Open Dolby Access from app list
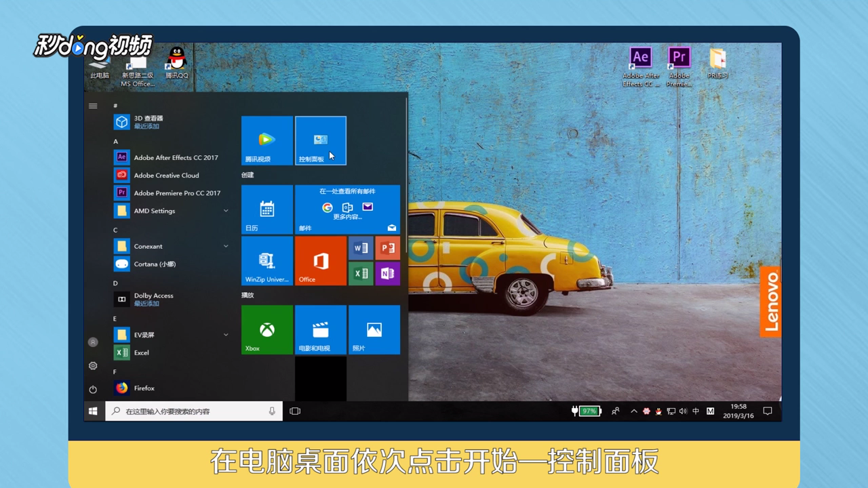This screenshot has width=868, height=488. pos(172,299)
